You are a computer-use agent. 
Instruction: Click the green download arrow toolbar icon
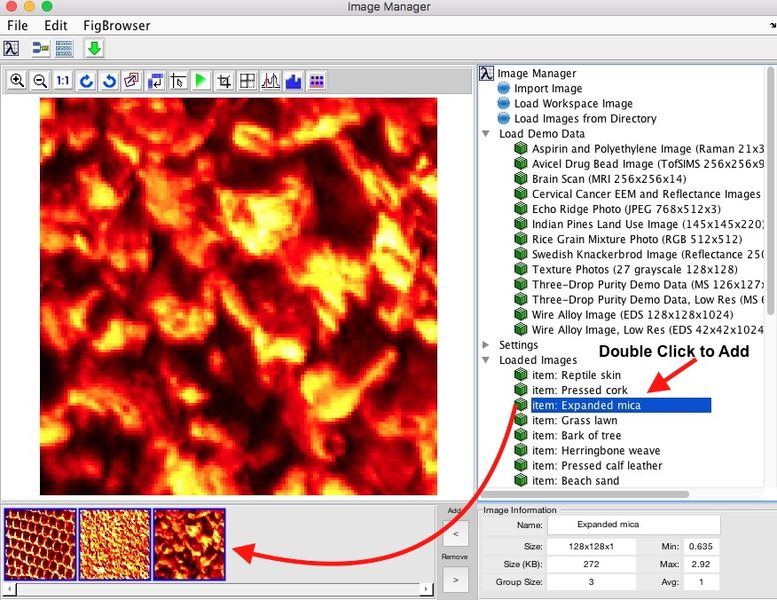(x=94, y=48)
